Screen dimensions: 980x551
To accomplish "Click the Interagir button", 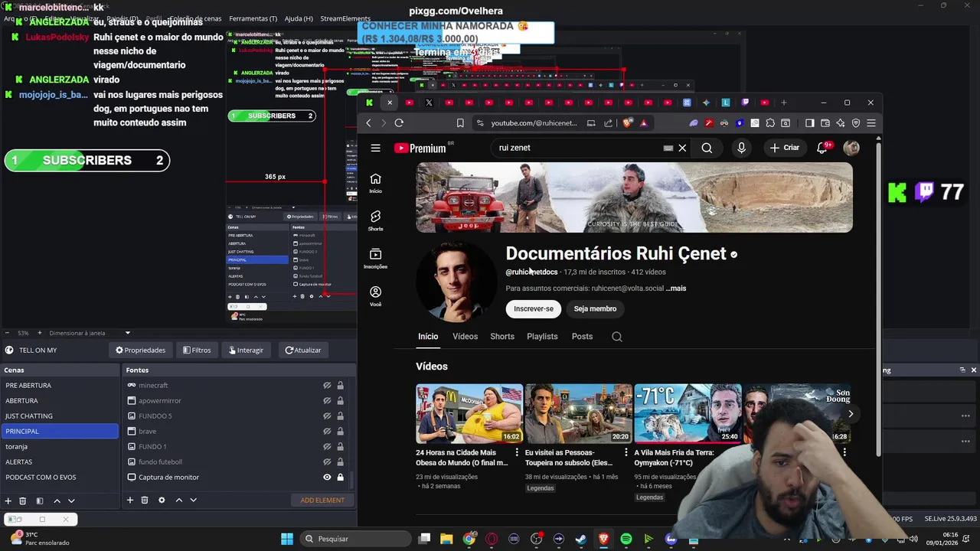I will coord(246,350).
